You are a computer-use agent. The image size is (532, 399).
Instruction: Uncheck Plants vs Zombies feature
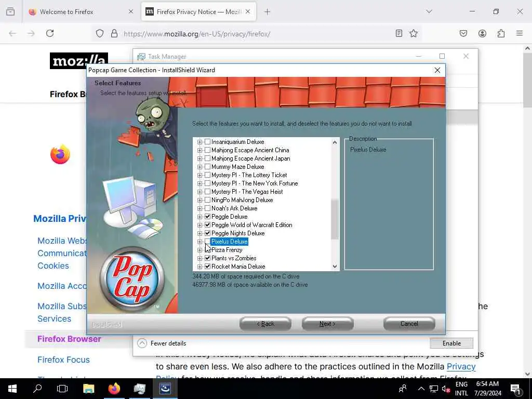[208, 258]
